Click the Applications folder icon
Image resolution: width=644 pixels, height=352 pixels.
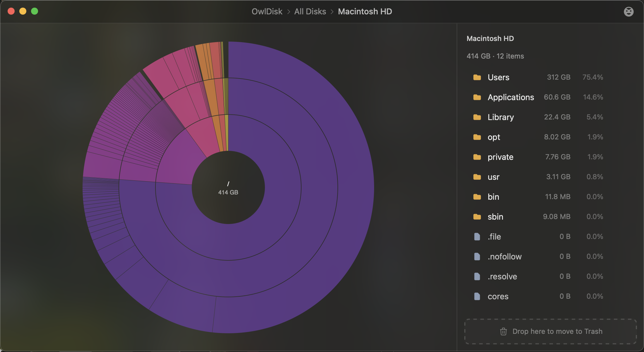click(x=477, y=97)
